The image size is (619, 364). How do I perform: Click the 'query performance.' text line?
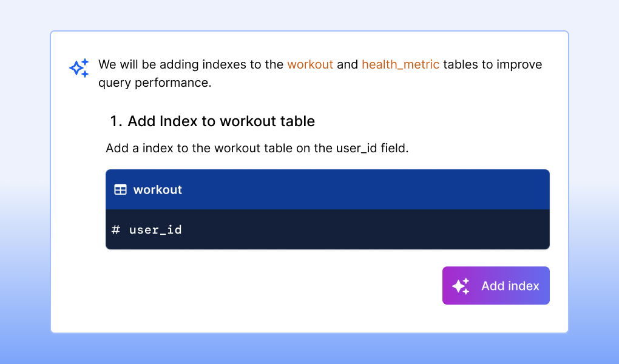155,83
